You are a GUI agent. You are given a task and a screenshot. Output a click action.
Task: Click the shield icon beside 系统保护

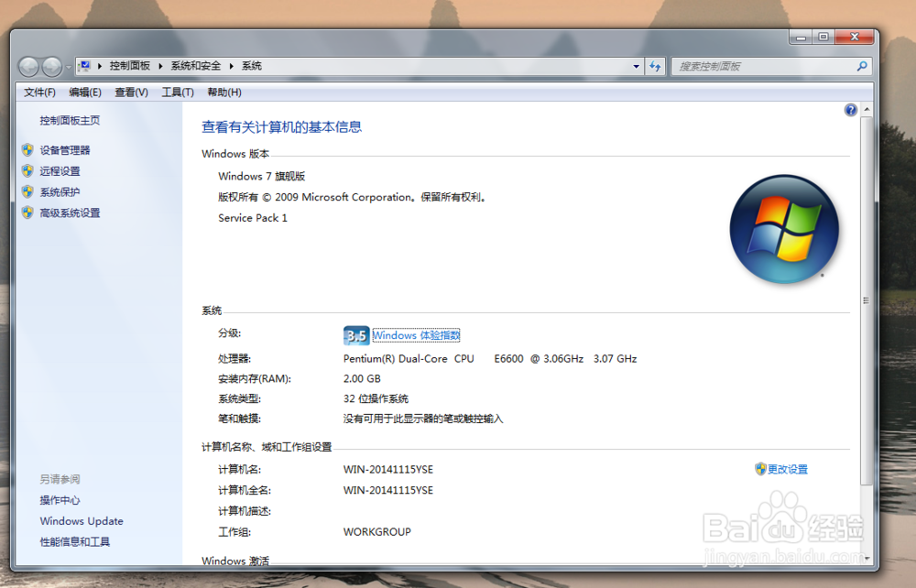point(27,192)
